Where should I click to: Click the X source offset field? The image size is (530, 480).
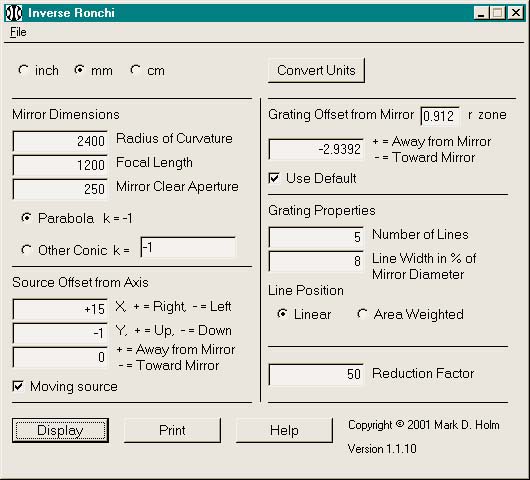coord(60,309)
